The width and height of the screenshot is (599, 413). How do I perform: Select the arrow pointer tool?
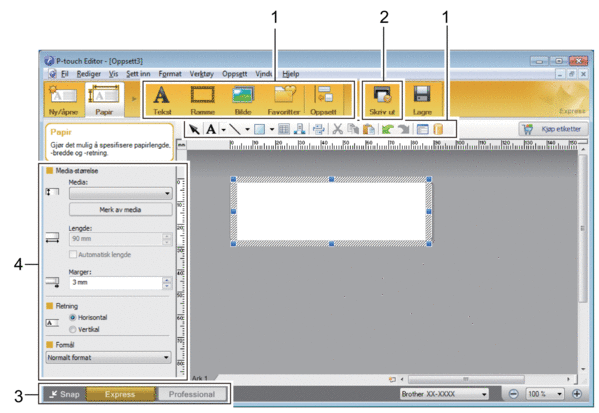[x=194, y=130]
